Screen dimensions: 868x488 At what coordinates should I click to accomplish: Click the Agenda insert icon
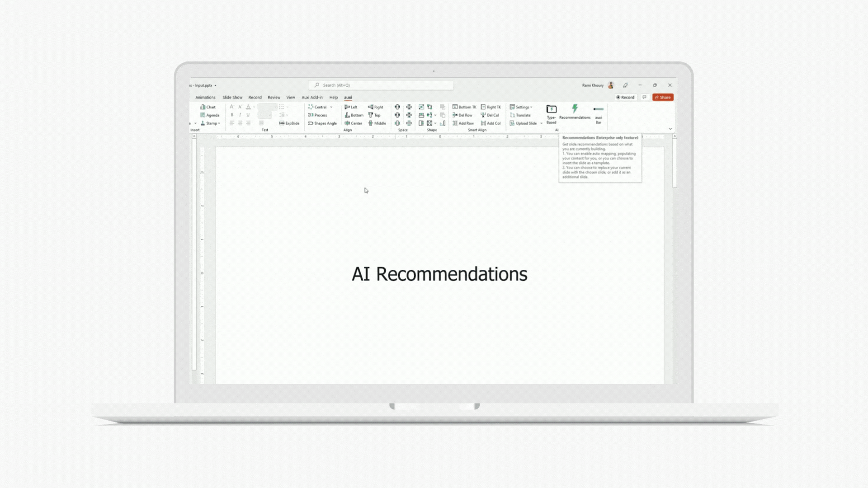point(203,115)
